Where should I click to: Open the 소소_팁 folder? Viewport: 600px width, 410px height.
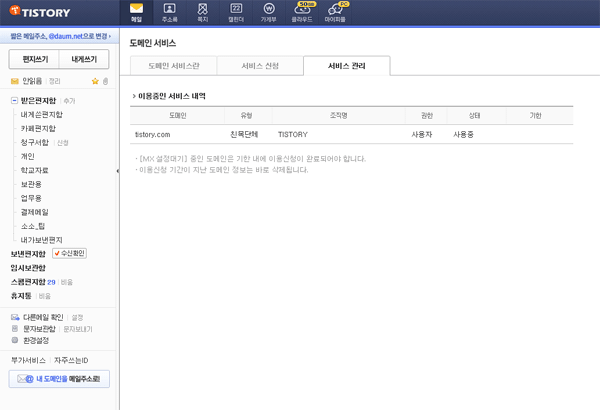(x=33, y=226)
